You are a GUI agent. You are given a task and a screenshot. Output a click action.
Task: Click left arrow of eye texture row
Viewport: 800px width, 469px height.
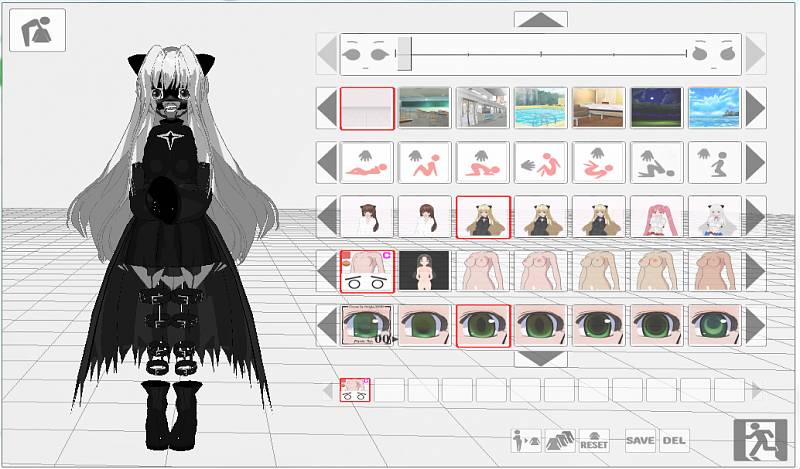(x=327, y=325)
